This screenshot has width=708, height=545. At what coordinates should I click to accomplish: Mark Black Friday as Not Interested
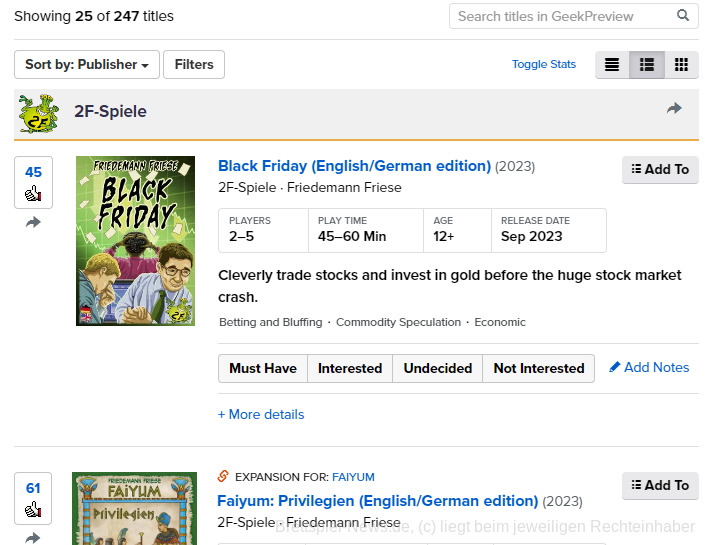pyautogui.click(x=539, y=368)
